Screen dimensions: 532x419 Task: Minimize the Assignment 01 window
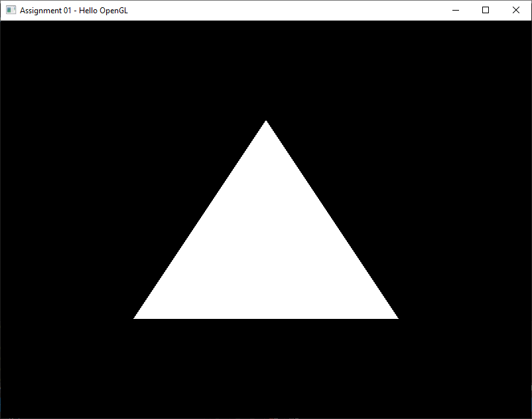pyautogui.click(x=456, y=10)
